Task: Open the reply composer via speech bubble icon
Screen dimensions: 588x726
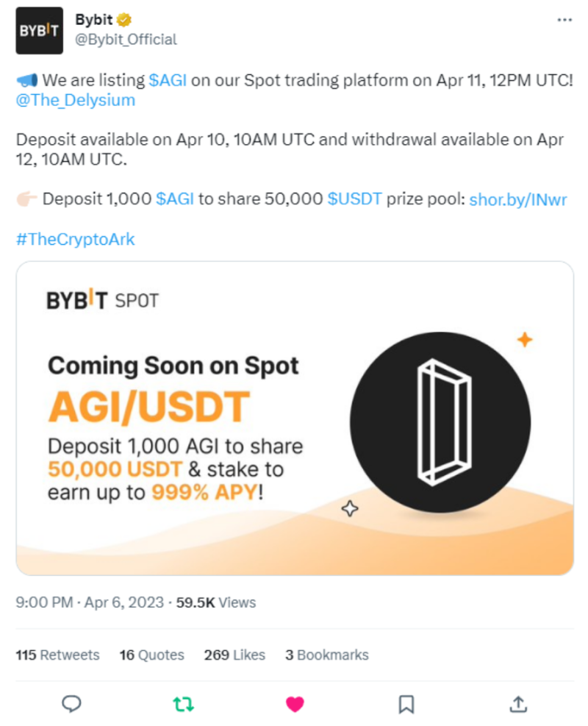Action: 71,704
